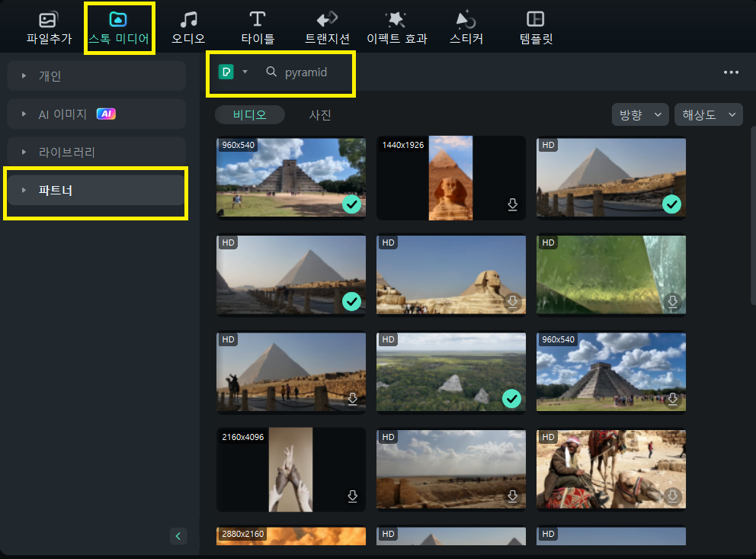Image resolution: width=756 pixels, height=559 pixels.
Task: Download the HD camel rider clip
Action: point(673,496)
